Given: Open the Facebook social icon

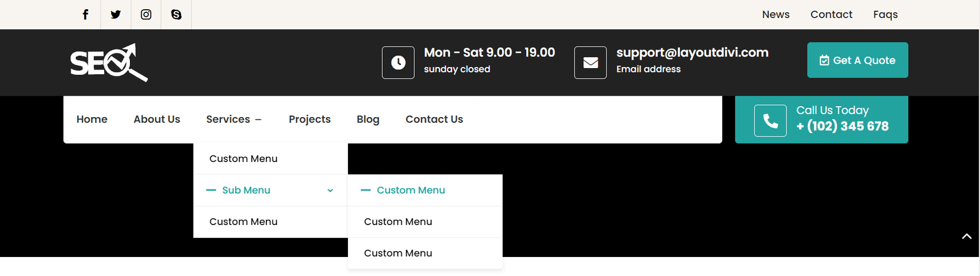Looking at the screenshot, I should click(86, 15).
